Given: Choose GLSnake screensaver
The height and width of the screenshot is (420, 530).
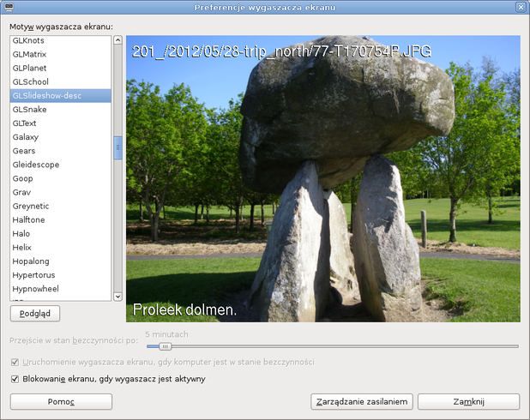Looking at the screenshot, I should [x=61, y=110].
